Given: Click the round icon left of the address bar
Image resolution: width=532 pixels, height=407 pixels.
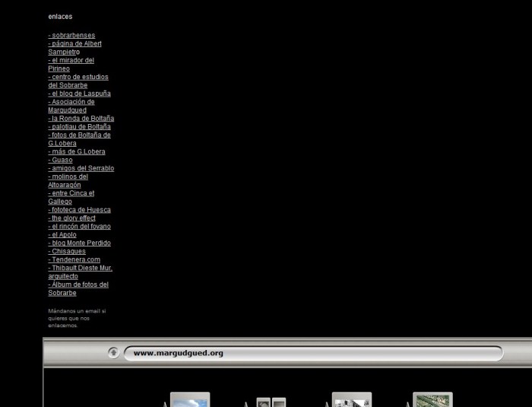Looking at the screenshot, I should [x=113, y=353].
